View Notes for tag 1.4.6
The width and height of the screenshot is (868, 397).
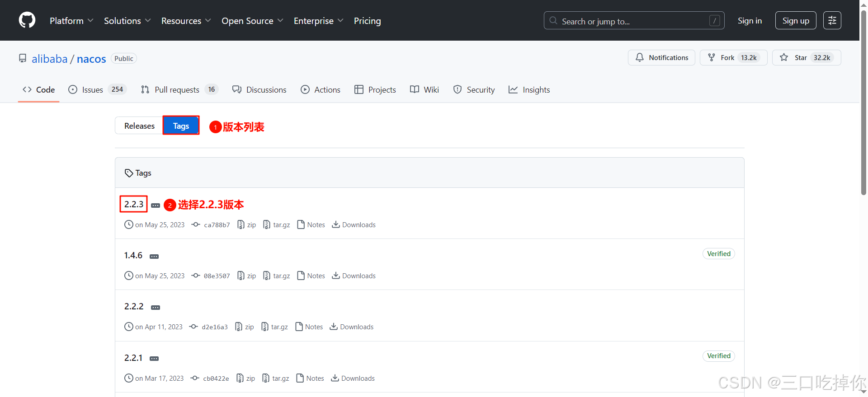click(311, 276)
